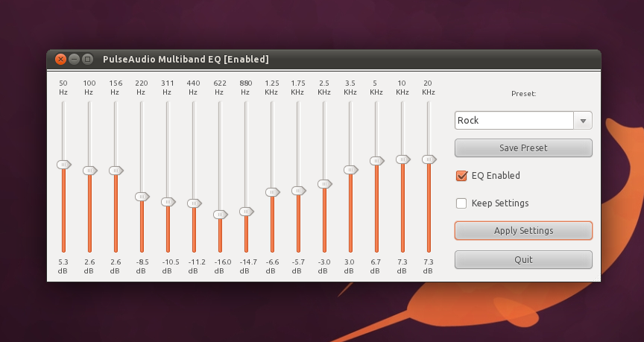This screenshot has width=644, height=342.
Task: Click the 2.5 KHz slider handle
Action: coord(324,184)
